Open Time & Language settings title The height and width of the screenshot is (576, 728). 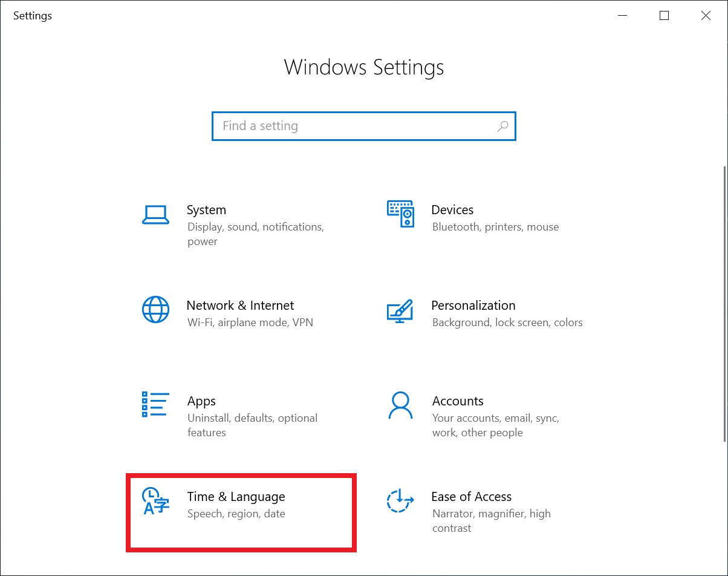(x=236, y=497)
